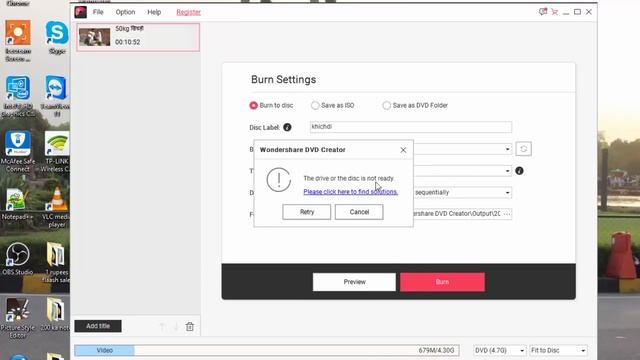640x360 pixels.
Task: Open the TeamViewer desktop icon
Action: pyautogui.click(x=56, y=96)
